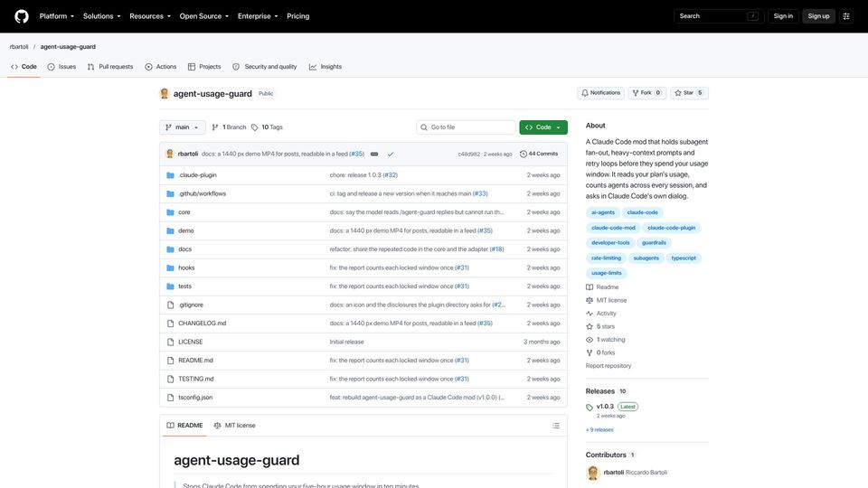This screenshot has height=488, width=868.
Task: Focus the Search field in the header
Action: tap(719, 16)
